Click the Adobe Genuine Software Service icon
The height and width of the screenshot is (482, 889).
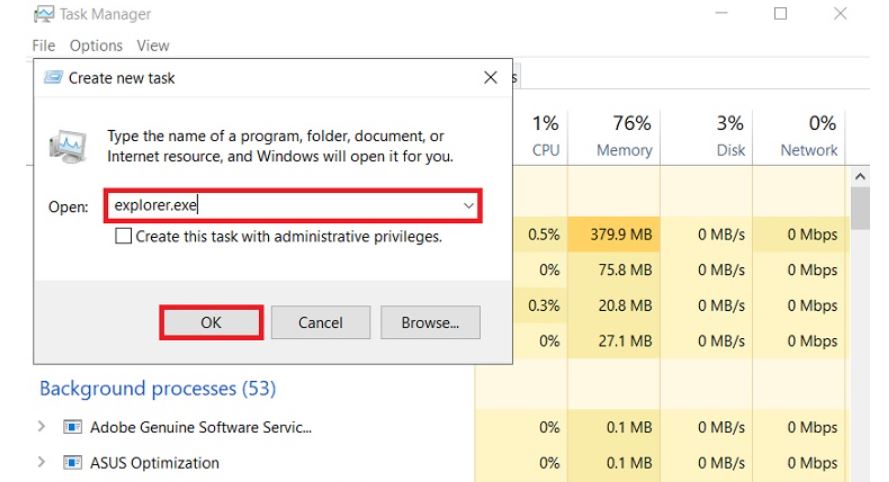(x=72, y=429)
